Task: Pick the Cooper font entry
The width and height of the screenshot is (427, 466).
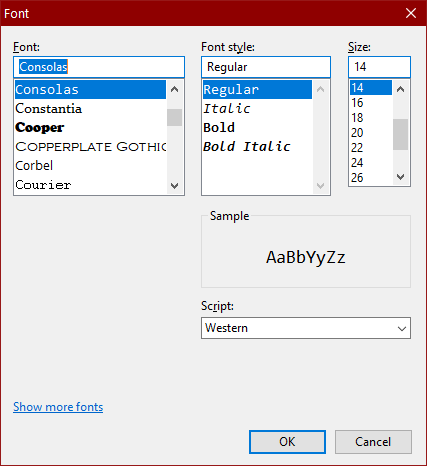Action: pyautogui.click(x=90, y=127)
